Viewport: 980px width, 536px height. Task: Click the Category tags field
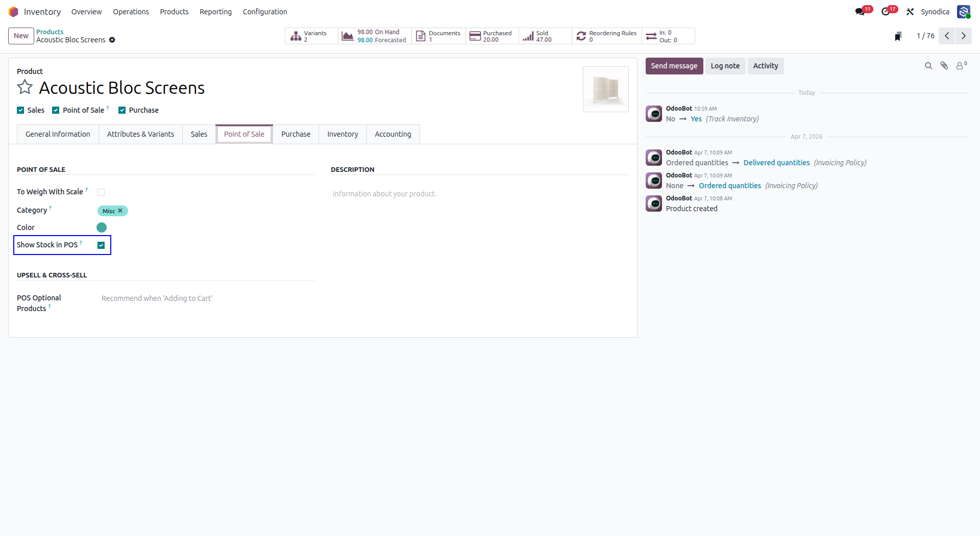coord(206,211)
